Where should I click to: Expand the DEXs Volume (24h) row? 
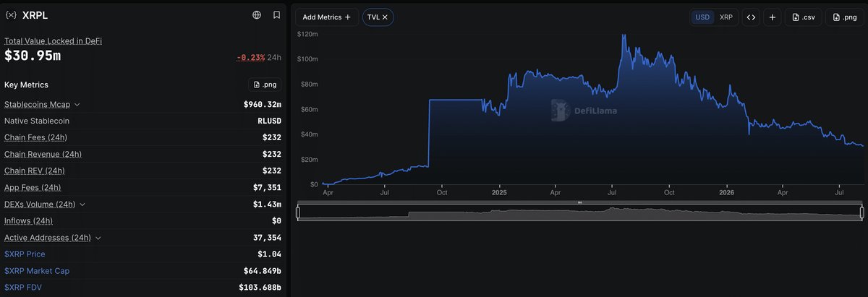82,205
